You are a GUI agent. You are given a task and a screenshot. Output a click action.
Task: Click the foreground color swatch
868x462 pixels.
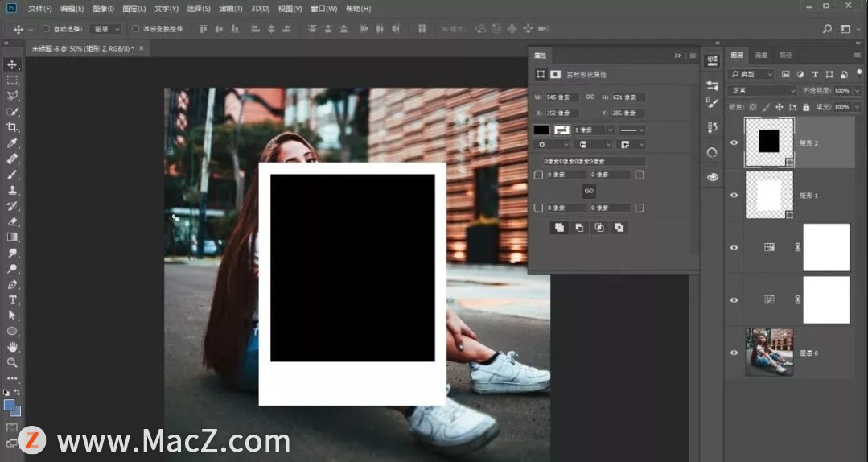click(x=9, y=405)
